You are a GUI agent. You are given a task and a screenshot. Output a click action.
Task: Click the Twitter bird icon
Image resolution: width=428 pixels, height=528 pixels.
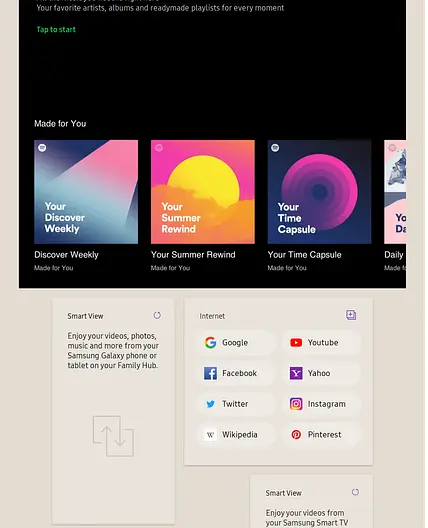[x=210, y=404]
